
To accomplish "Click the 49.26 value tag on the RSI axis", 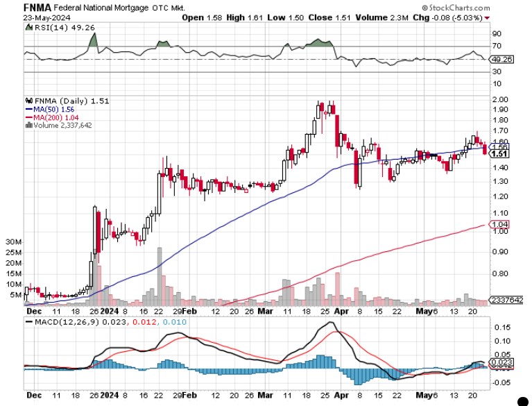I will click(x=501, y=60).
